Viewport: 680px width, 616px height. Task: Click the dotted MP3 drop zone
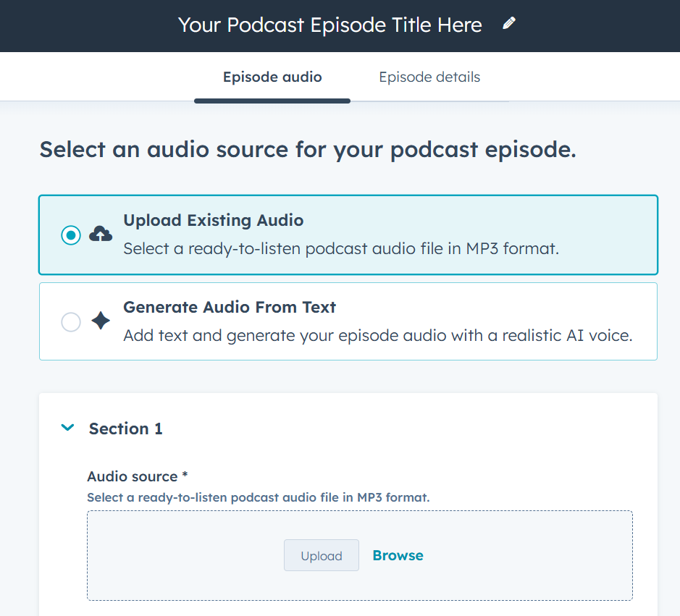pyautogui.click(x=360, y=555)
